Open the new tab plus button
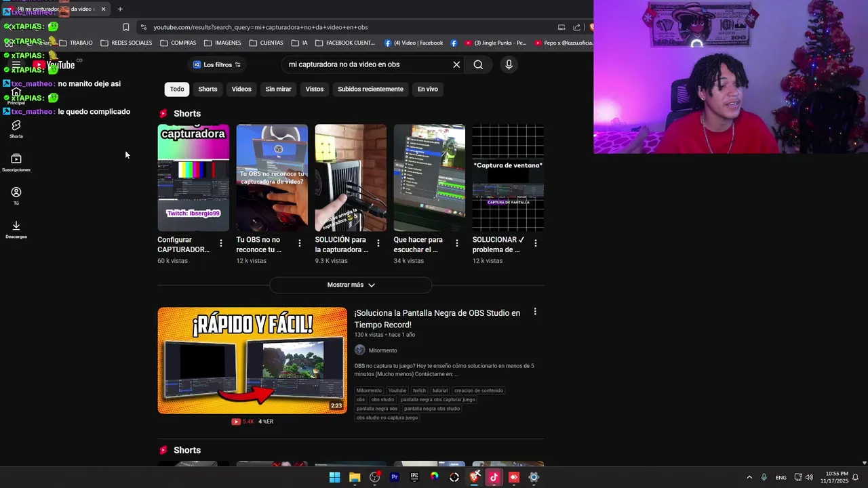The image size is (868, 488). click(x=120, y=9)
